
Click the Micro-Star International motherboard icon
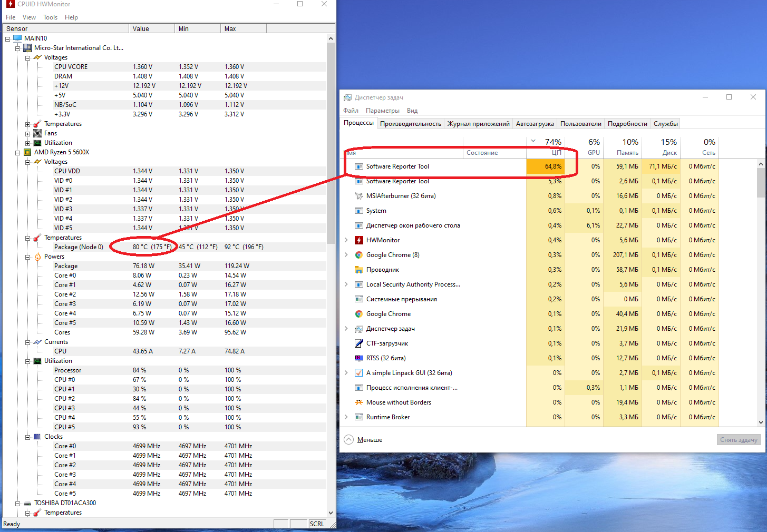click(27, 48)
